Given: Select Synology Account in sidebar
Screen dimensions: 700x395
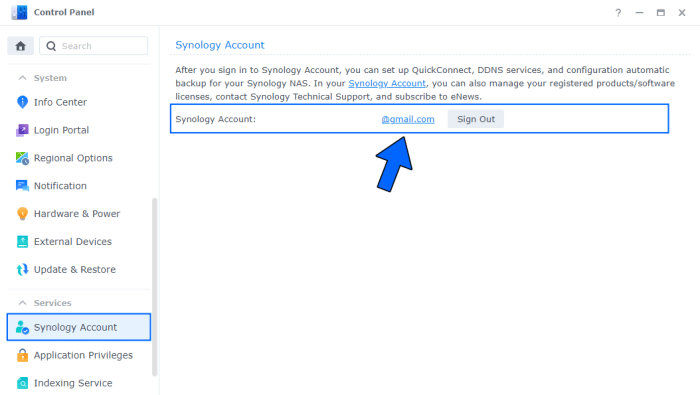Looking at the screenshot, I should [x=79, y=327].
